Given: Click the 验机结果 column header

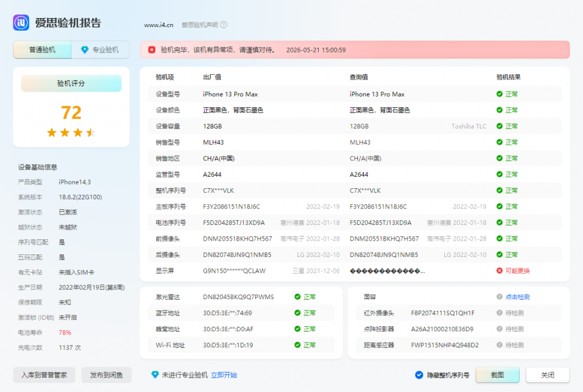Looking at the screenshot, I should pos(508,77).
